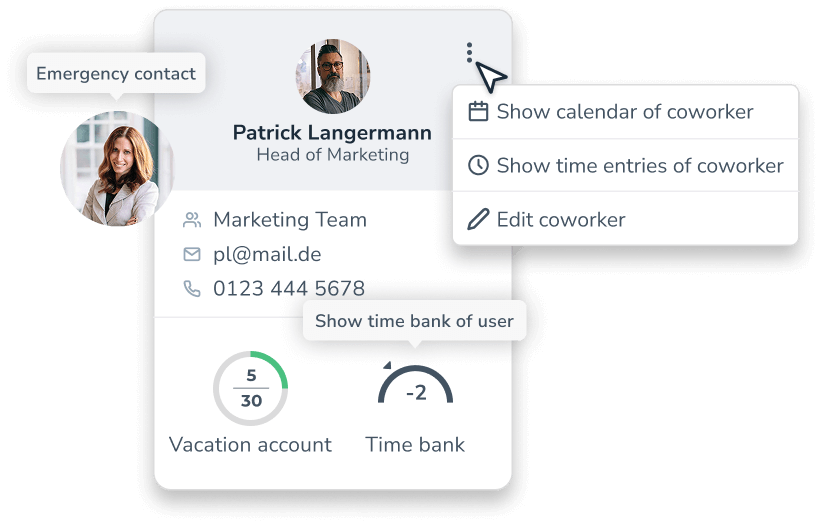Click the envelope email icon
This screenshot has width=821, height=524.
(x=192, y=255)
